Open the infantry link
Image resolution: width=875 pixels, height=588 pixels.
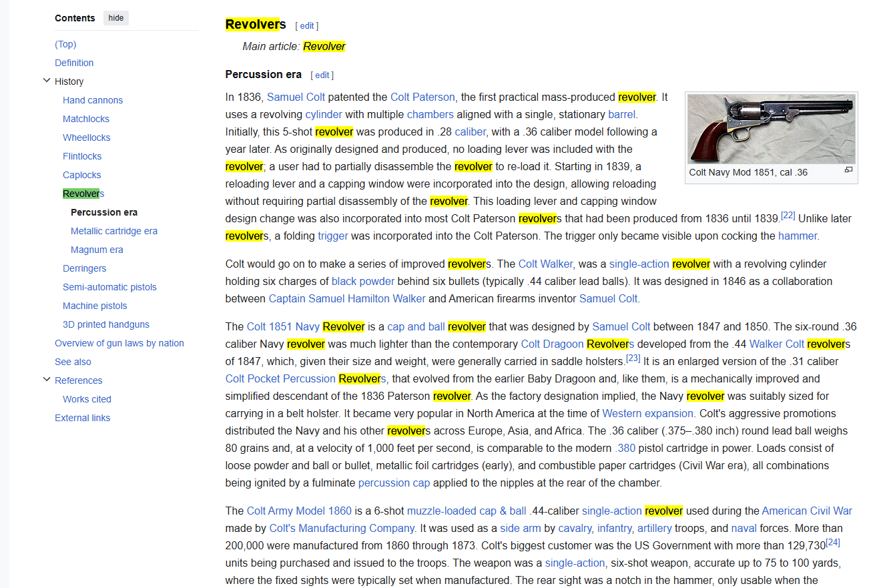coord(615,528)
